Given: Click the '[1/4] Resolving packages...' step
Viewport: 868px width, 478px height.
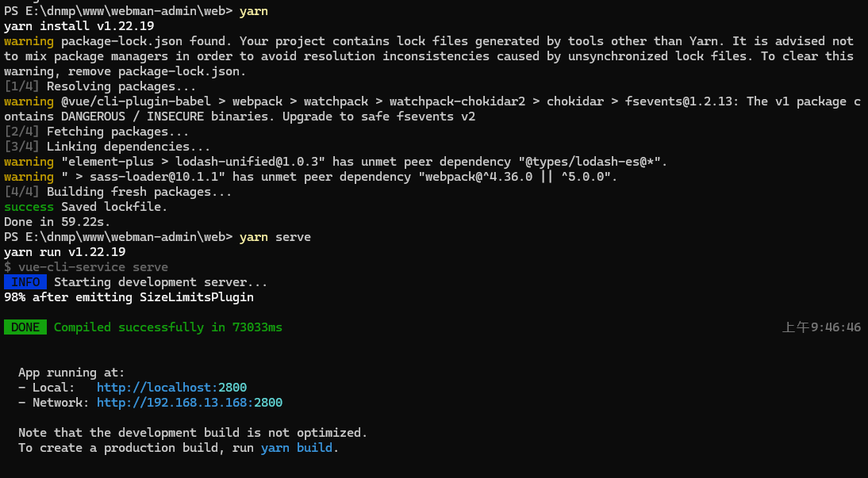Looking at the screenshot, I should (x=100, y=86).
